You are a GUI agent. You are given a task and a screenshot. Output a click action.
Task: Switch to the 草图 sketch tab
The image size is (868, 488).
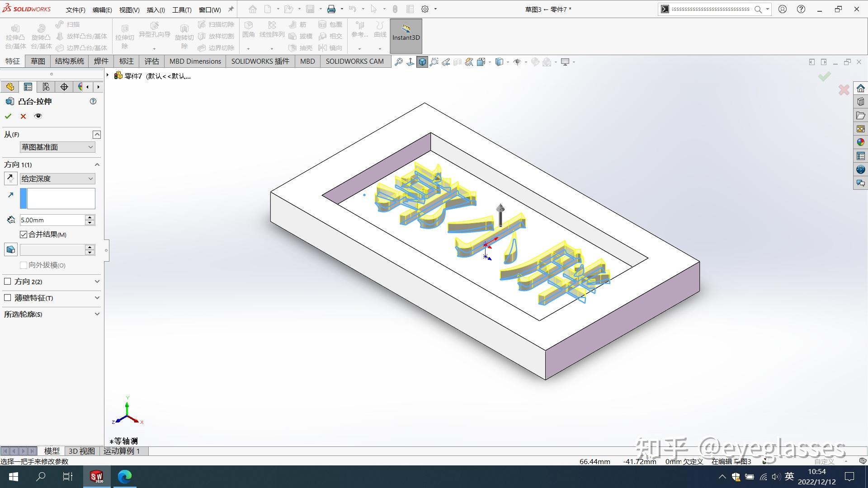pos(38,61)
